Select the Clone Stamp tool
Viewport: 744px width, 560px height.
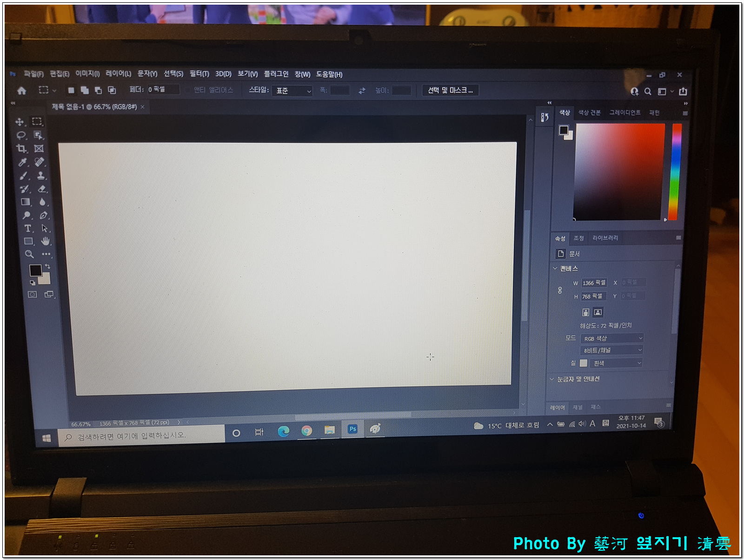click(41, 176)
